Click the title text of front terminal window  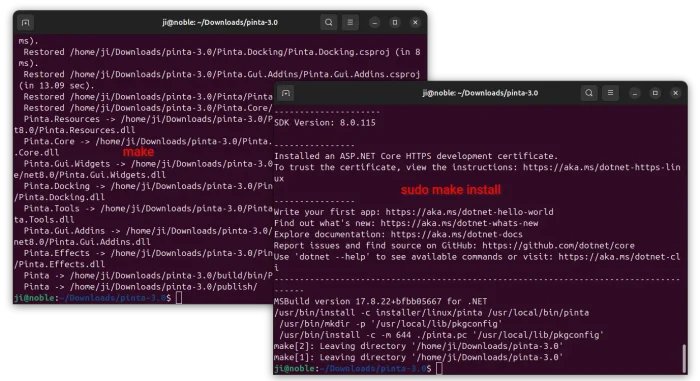(480, 93)
